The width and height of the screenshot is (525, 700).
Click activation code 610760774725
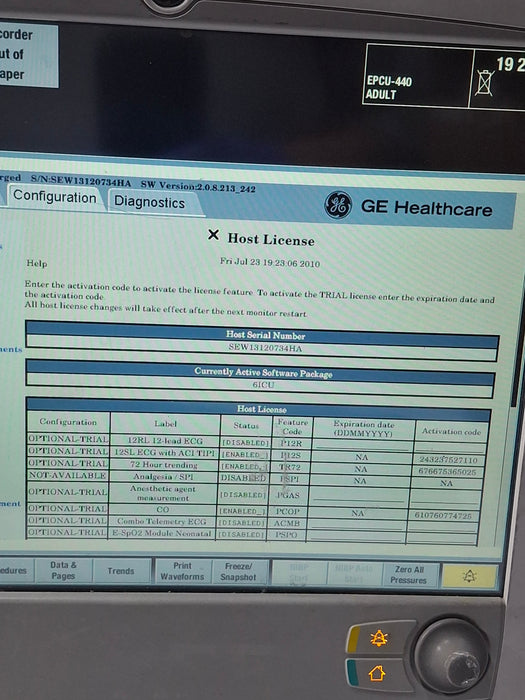tap(443, 515)
